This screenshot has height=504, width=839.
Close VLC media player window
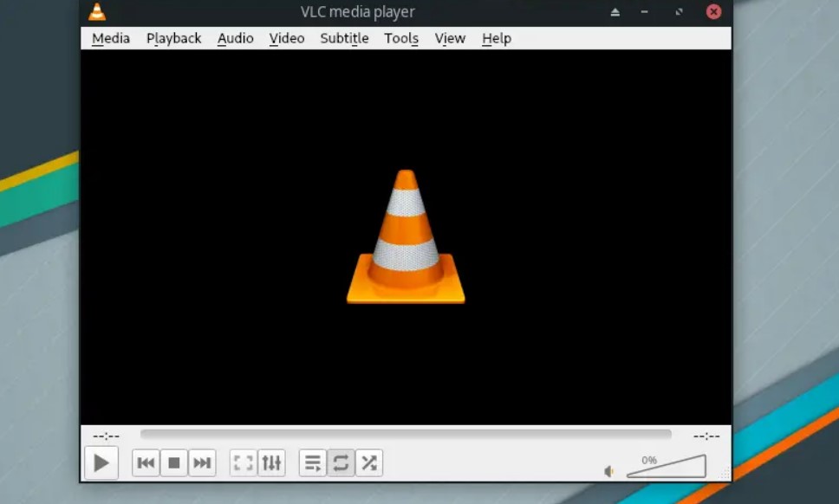click(x=713, y=12)
